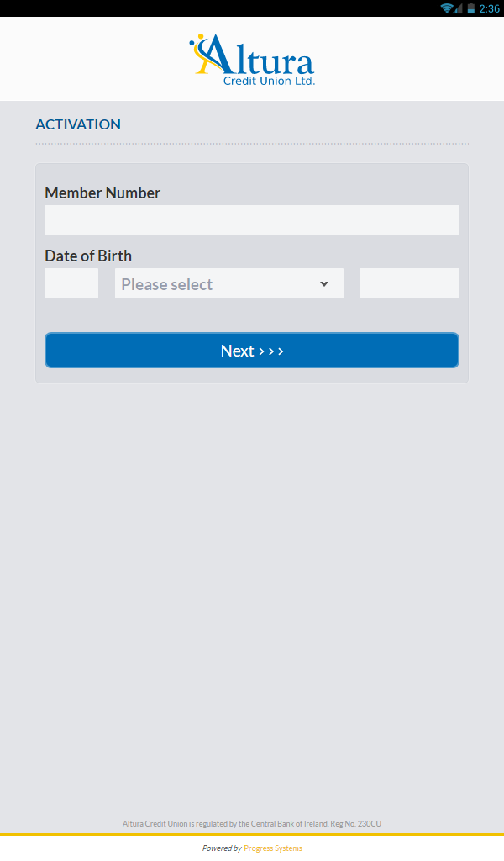This screenshot has width=504, height=861.
Task: Tap the arrows on the Next button
Action: (x=271, y=351)
